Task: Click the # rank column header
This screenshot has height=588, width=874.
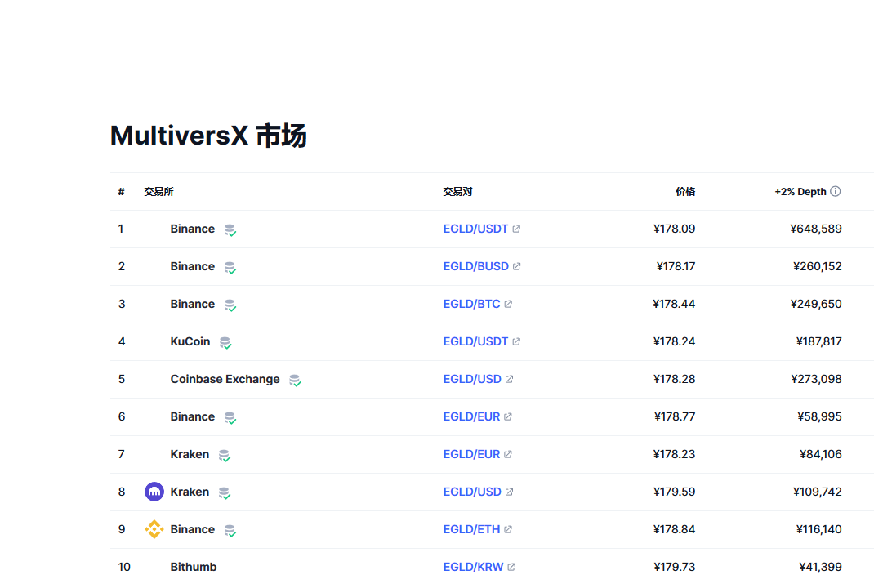Action: tap(121, 192)
